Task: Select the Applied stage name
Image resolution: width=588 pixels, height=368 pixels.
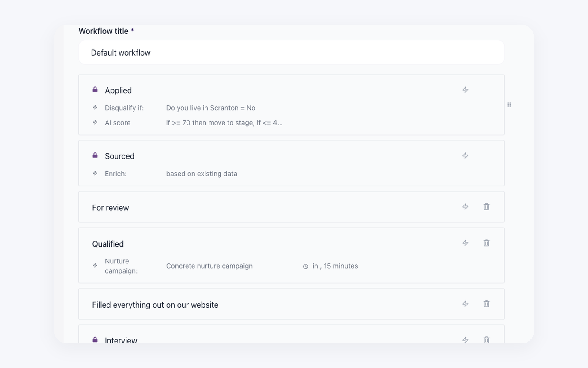Action: coord(118,90)
